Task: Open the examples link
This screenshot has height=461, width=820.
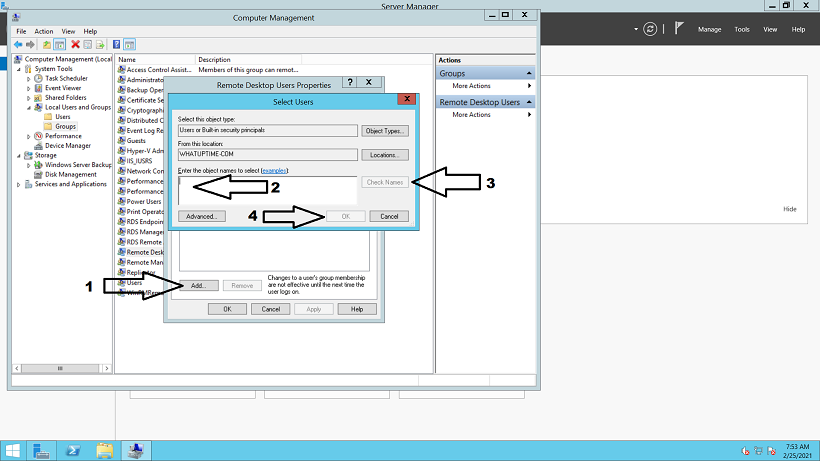Action: point(275,170)
